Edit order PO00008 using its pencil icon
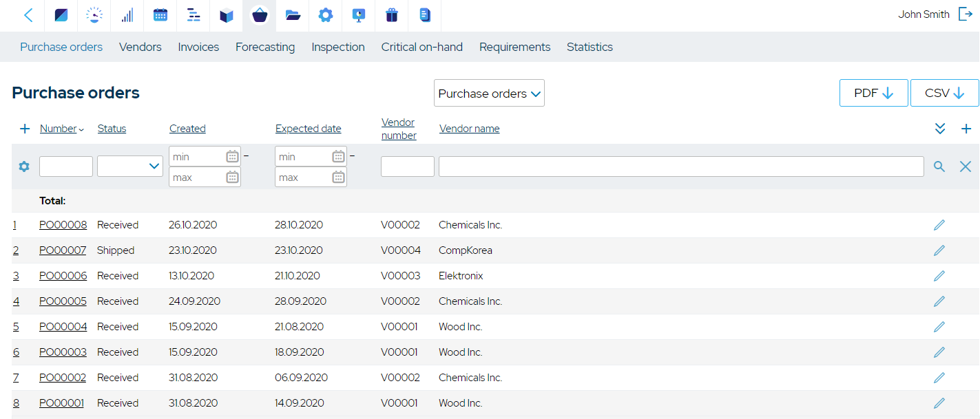The width and height of the screenshot is (980, 419). 939,224
